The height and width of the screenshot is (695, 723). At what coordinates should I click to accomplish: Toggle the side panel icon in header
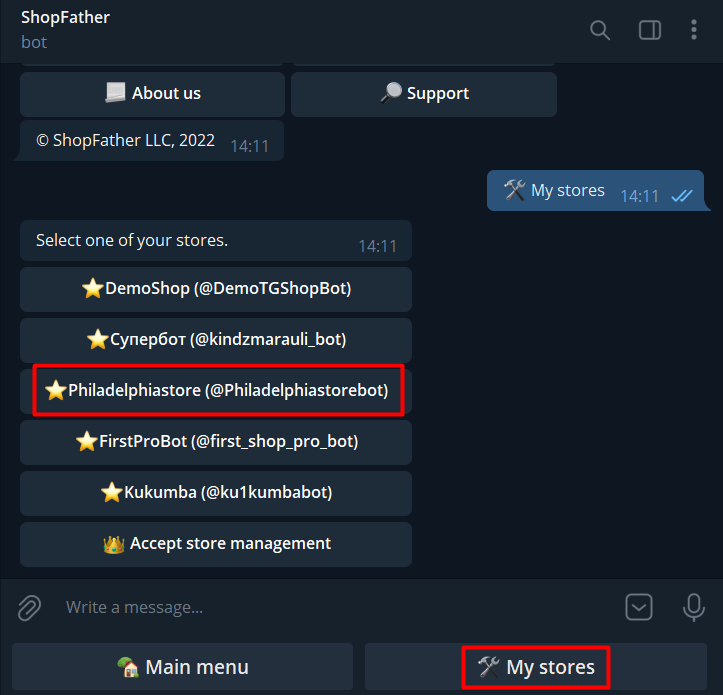click(x=650, y=30)
